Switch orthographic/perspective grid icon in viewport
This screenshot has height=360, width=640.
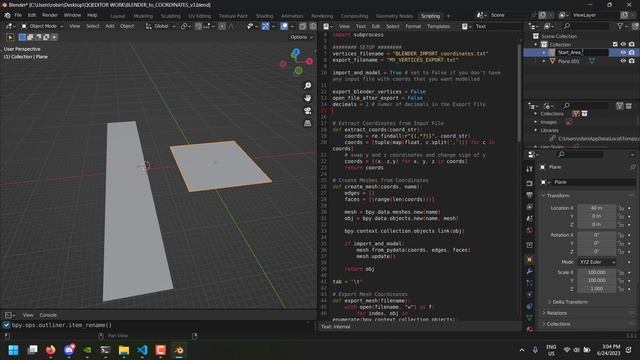coord(307,123)
